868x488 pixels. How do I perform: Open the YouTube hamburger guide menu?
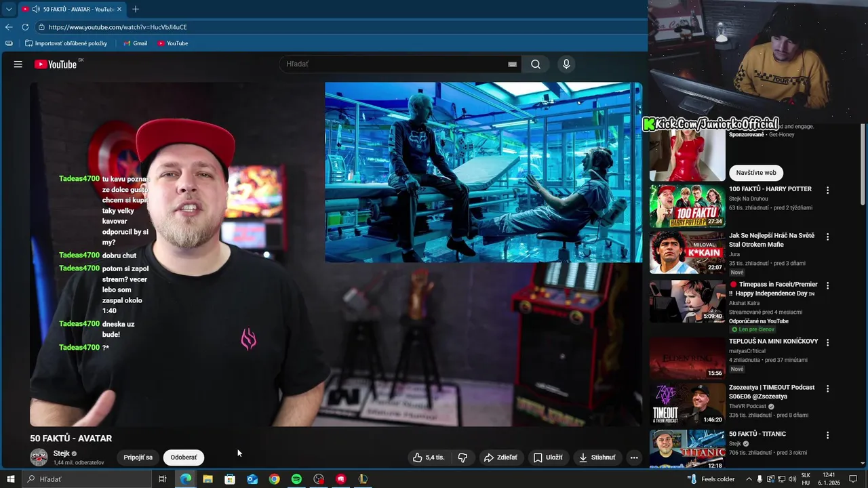(x=18, y=64)
